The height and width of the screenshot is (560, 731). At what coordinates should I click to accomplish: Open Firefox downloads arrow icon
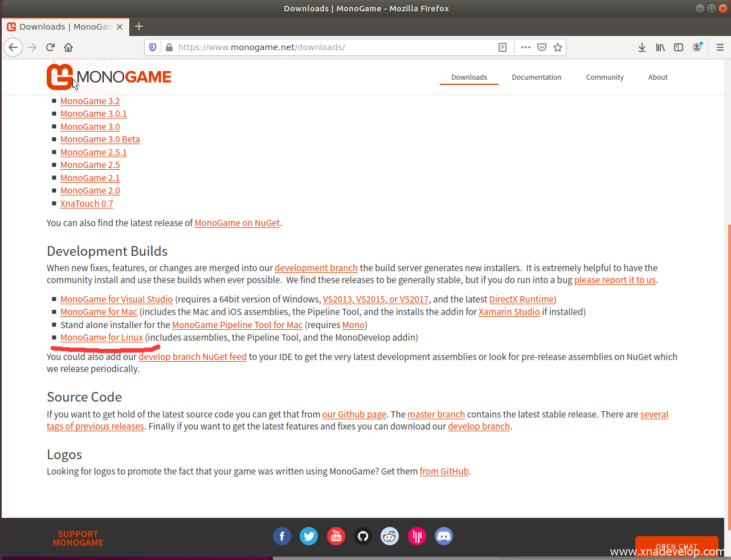(x=642, y=47)
